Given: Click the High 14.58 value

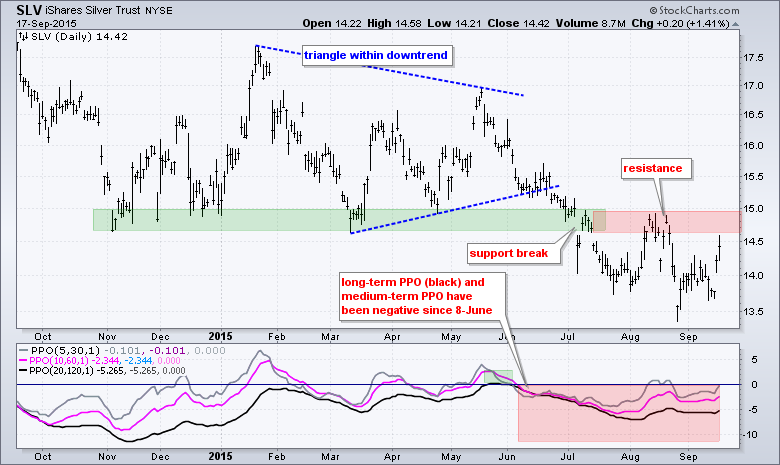Looking at the screenshot, I should [394, 23].
